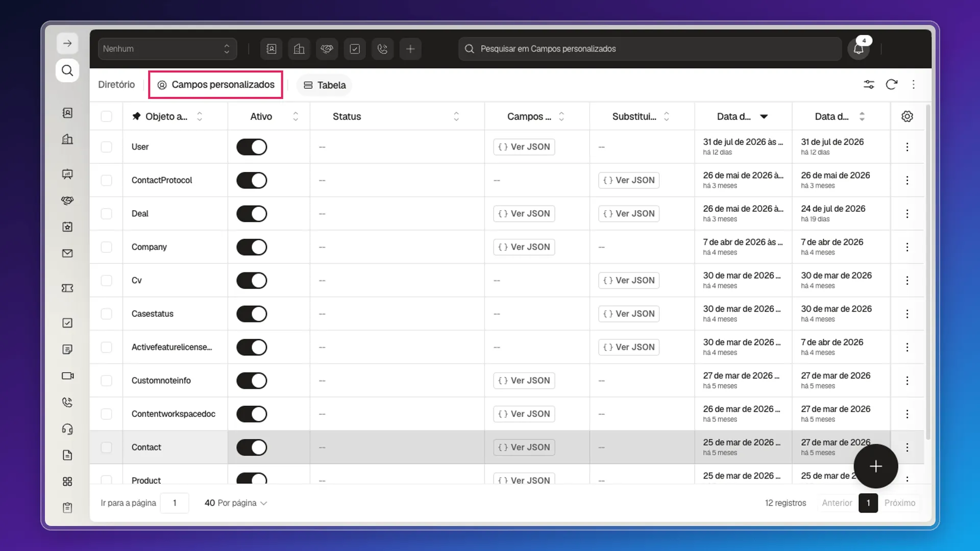The height and width of the screenshot is (551, 980).
Task: Go to the Diretório tab
Action: [116, 85]
